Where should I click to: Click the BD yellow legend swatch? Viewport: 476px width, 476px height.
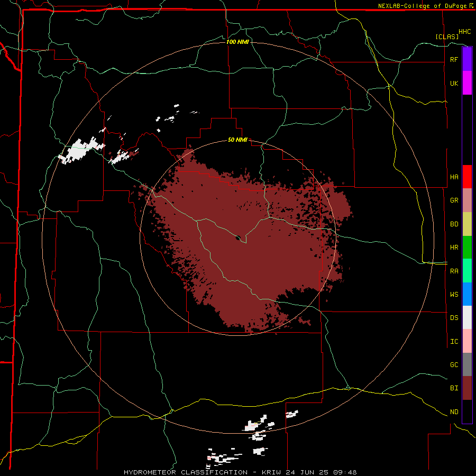[467, 224]
